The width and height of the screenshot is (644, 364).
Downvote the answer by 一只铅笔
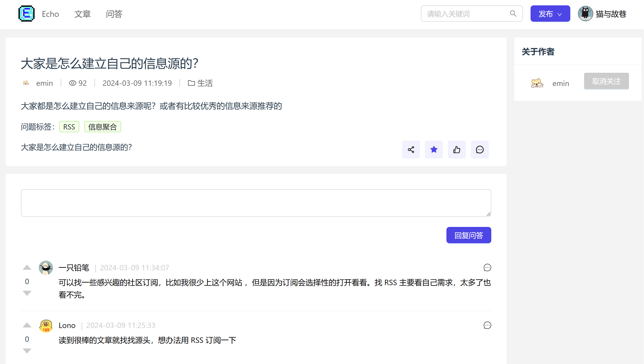(x=27, y=293)
